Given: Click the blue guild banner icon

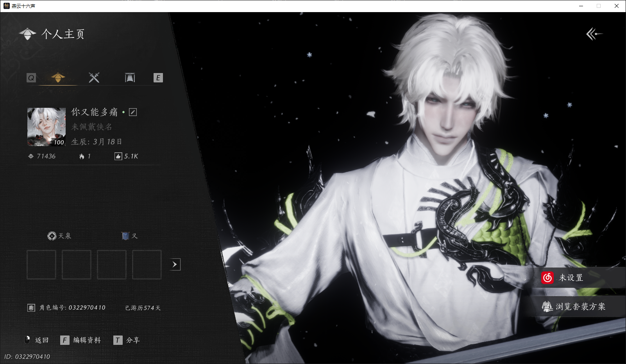Looking at the screenshot, I should click(125, 236).
